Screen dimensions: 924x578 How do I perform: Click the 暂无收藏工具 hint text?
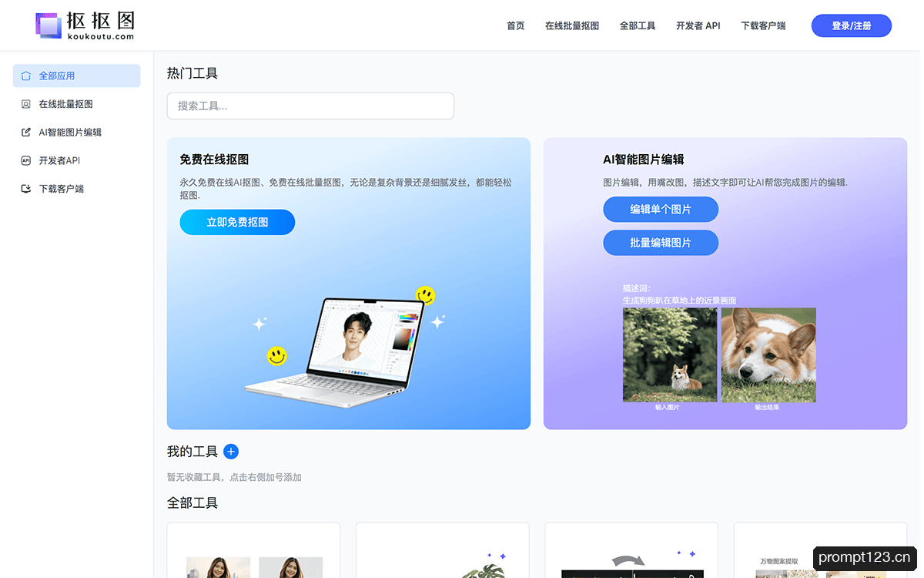coord(234,477)
